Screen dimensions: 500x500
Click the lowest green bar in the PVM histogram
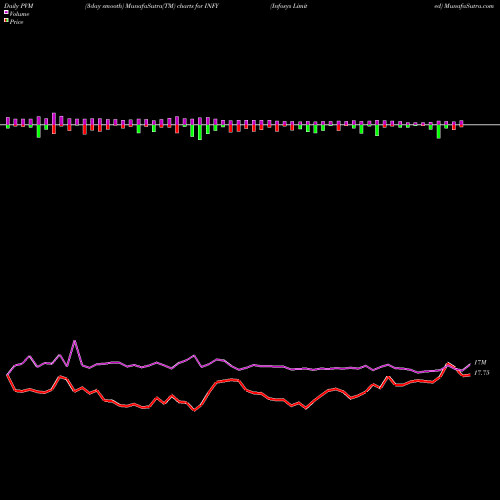tap(200, 132)
